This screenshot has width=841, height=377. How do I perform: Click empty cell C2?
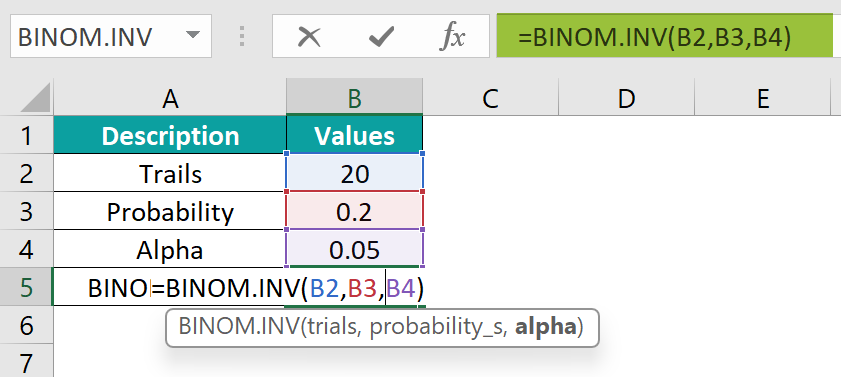click(x=490, y=173)
